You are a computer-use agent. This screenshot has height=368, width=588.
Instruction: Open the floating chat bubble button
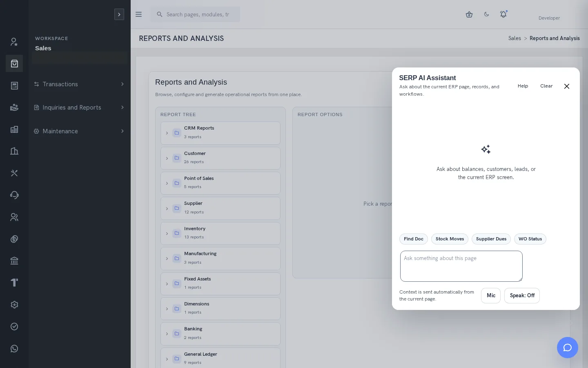point(568,348)
